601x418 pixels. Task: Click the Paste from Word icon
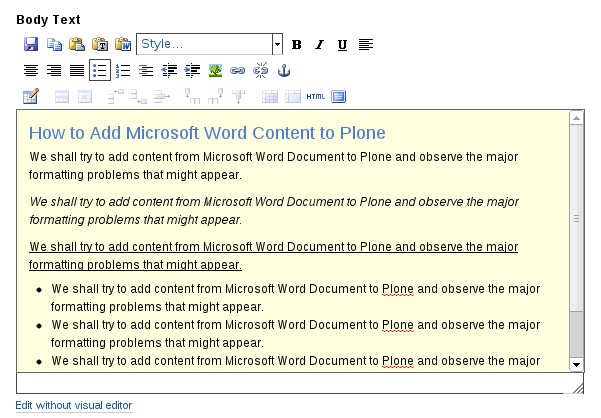[123, 44]
